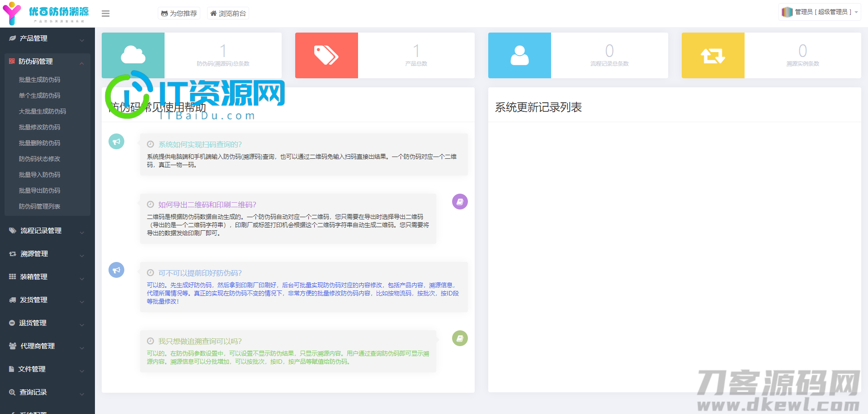Expand the 查询记录 chevron
This screenshot has width=868, height=414.
[82, 394]
